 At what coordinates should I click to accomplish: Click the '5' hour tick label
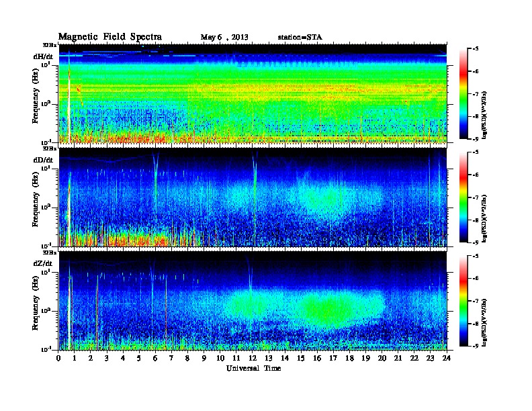139,359
